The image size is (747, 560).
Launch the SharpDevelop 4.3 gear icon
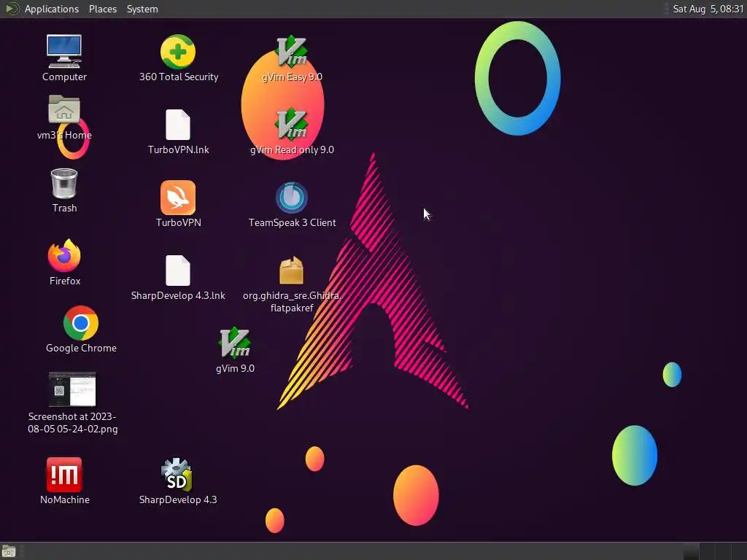[178, 475]
